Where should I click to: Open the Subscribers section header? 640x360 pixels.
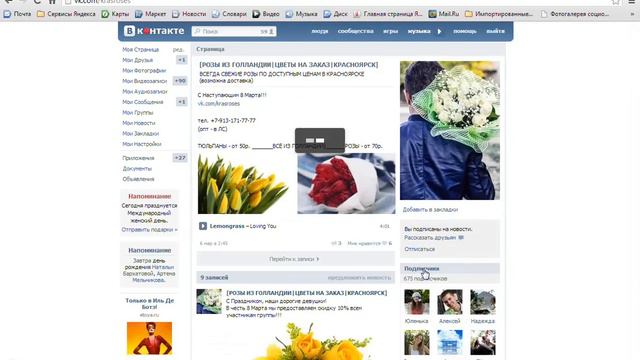coord(450,269)
